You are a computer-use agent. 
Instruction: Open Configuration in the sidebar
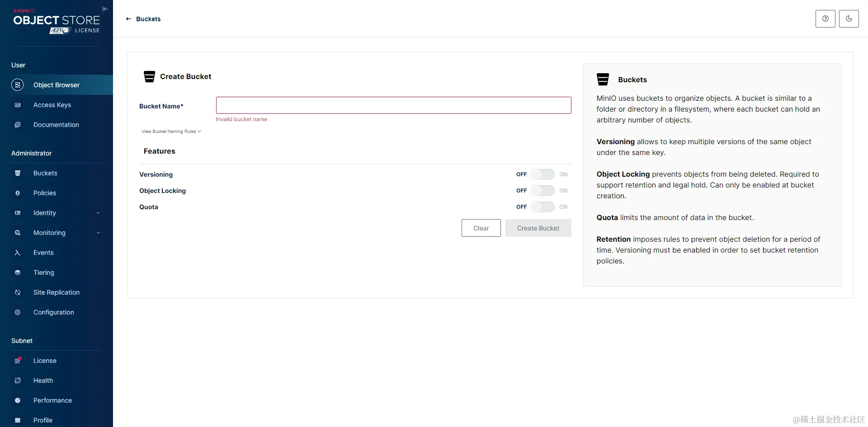click(57, 312)
